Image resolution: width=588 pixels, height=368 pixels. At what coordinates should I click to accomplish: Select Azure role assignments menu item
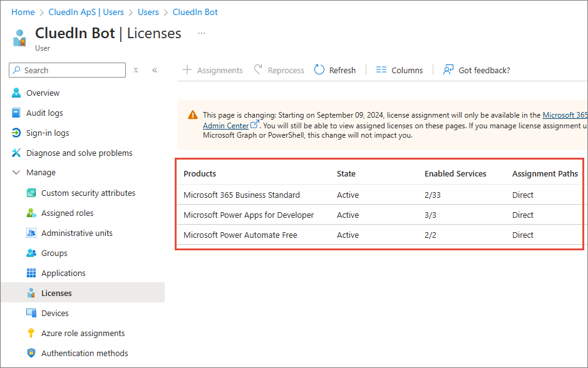[83, 333]
